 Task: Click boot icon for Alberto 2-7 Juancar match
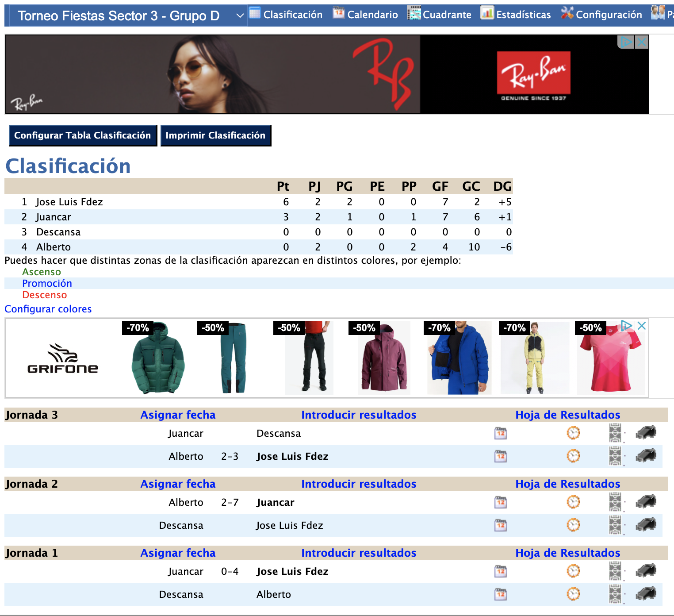[646, 501]
